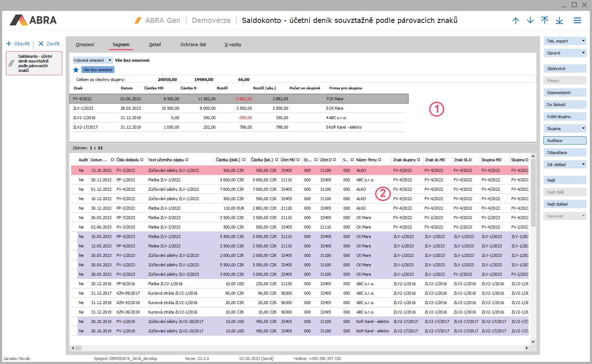Toggle the Datum column header square
The height and width of the screenshot is (364, 592).
112,160
